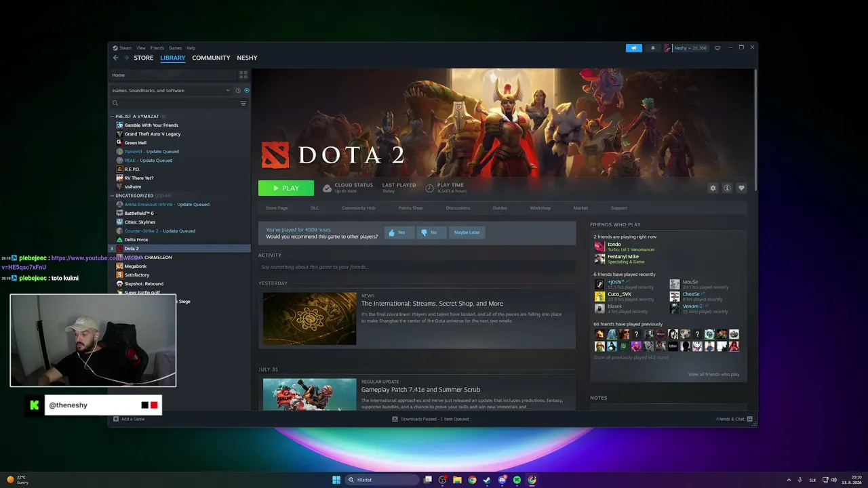The height and width of the screenshot is (488, 868).
Task: Switch to Big Picture mode icon
Action: click(717, 48)
